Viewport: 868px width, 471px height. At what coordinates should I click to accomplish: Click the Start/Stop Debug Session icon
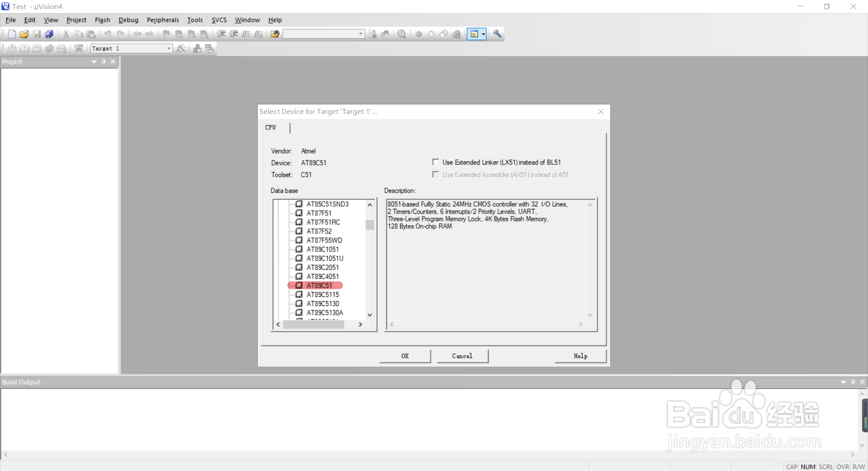pyautogui.click(x=401, y=34)
